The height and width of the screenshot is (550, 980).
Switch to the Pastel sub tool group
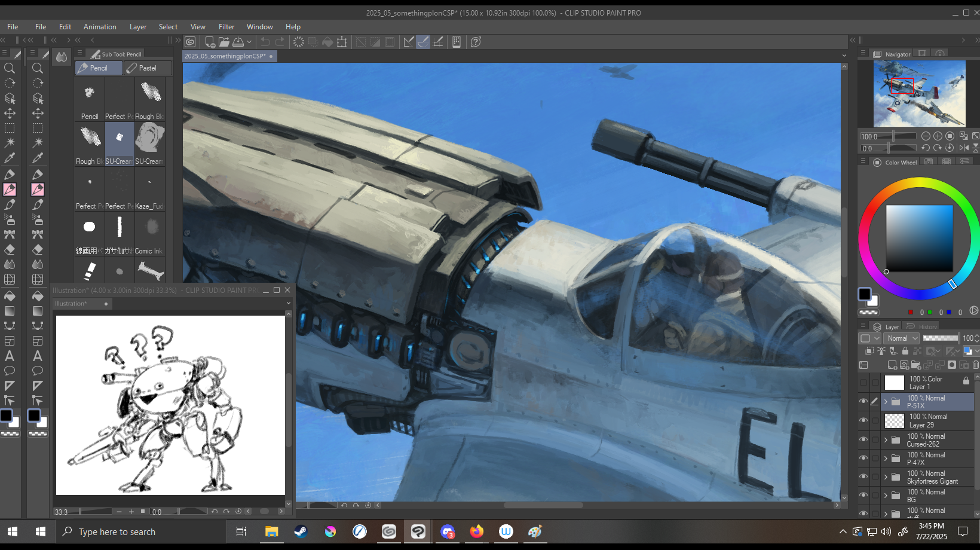coord(148,68)
